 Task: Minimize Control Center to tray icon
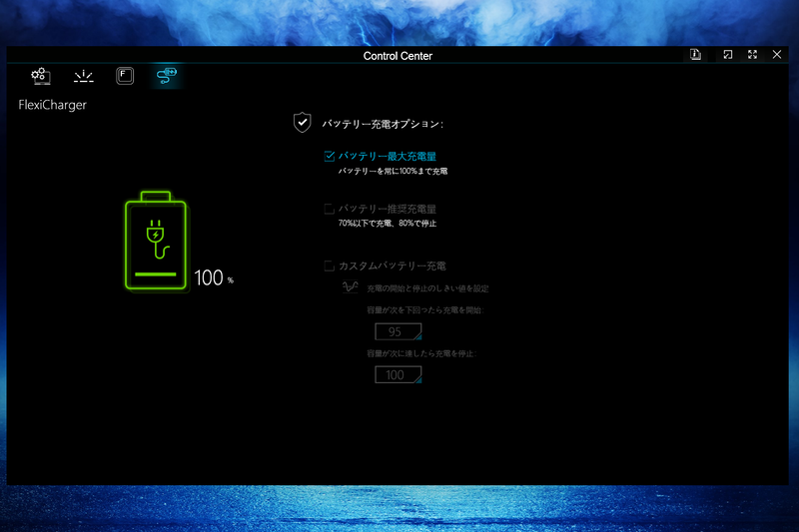click(728, 55)
